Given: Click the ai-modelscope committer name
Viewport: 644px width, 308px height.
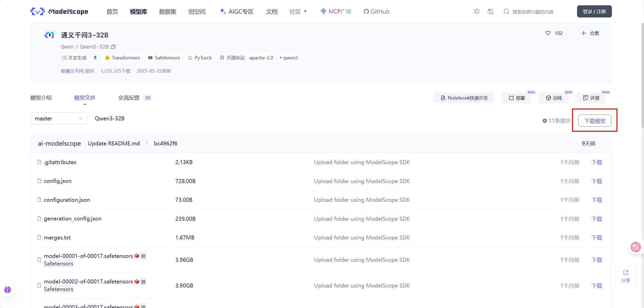Looking at the screenshot, I should [x=59, y=143].
